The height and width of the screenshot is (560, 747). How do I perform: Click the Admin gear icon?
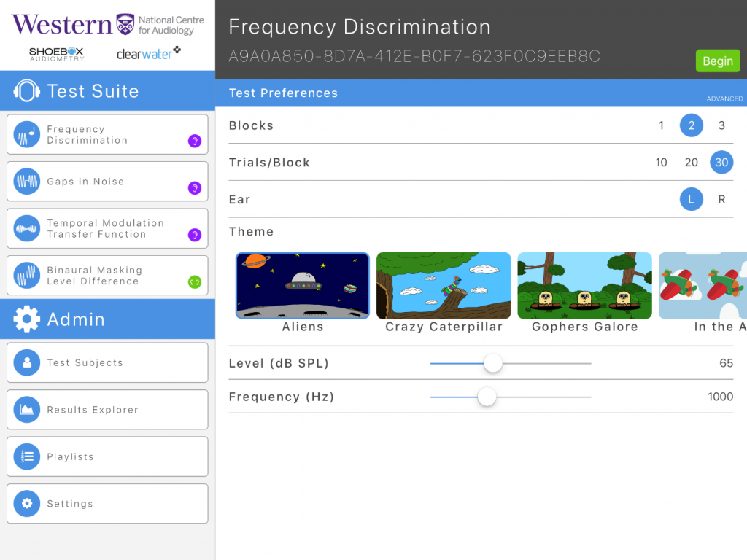27,319
